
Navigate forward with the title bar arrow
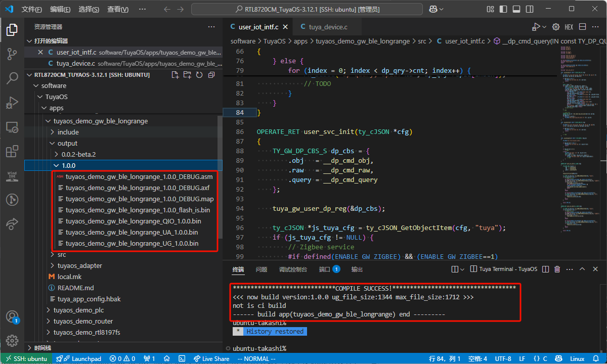pos(182,9)
